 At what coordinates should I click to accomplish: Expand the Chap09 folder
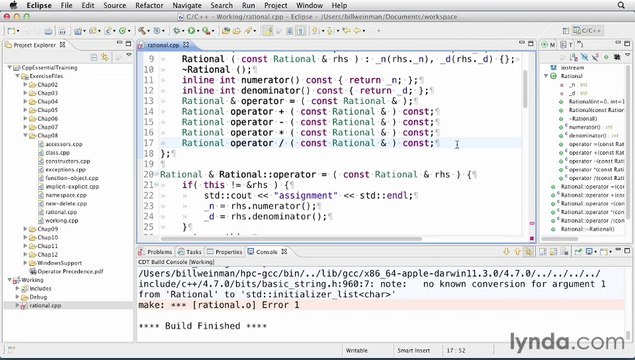[x=25, y=229]
